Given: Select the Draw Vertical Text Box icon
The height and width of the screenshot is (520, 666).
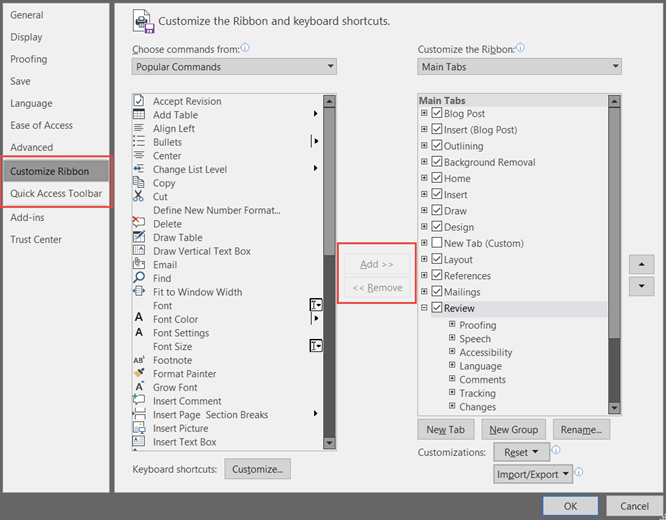Looking at the screenshot, I should 139,250.
